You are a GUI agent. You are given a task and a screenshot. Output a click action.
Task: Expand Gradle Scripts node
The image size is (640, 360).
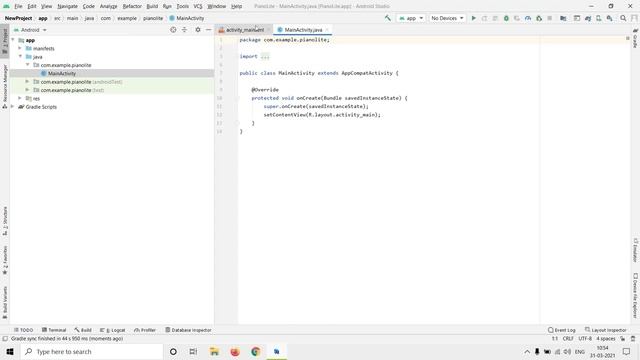(x=13, y=107)
